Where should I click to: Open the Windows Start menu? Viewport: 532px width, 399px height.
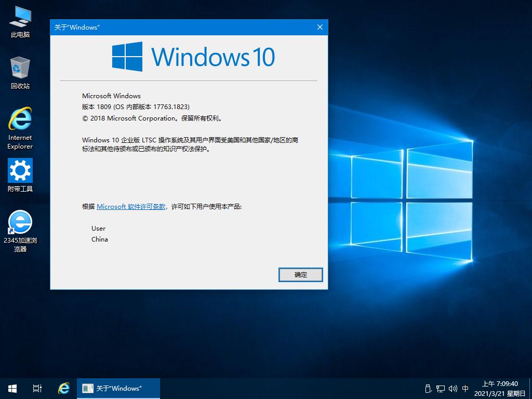12,389
